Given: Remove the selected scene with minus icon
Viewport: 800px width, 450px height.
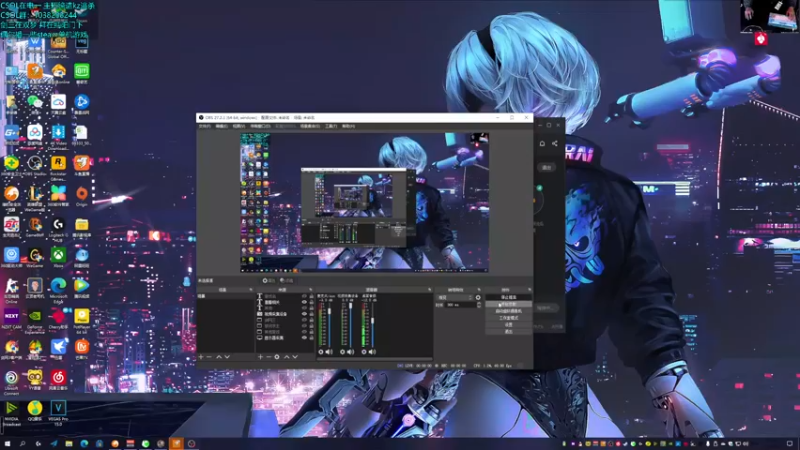Looking at the screenshot, I should click(x=209, y=357).
